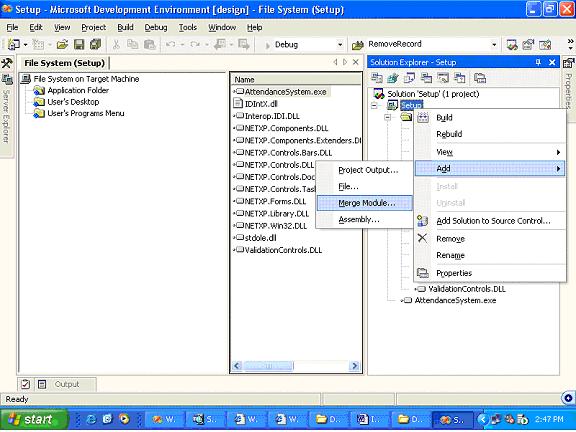
Task: Select Build in the context menu
Action: coord(490,118)
